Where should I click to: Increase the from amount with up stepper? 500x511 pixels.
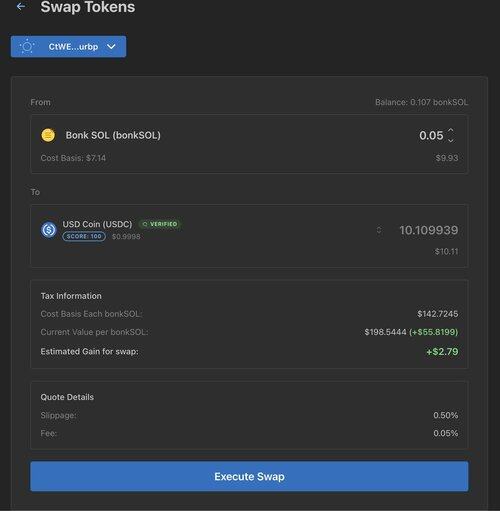click(x=451, y=130)
